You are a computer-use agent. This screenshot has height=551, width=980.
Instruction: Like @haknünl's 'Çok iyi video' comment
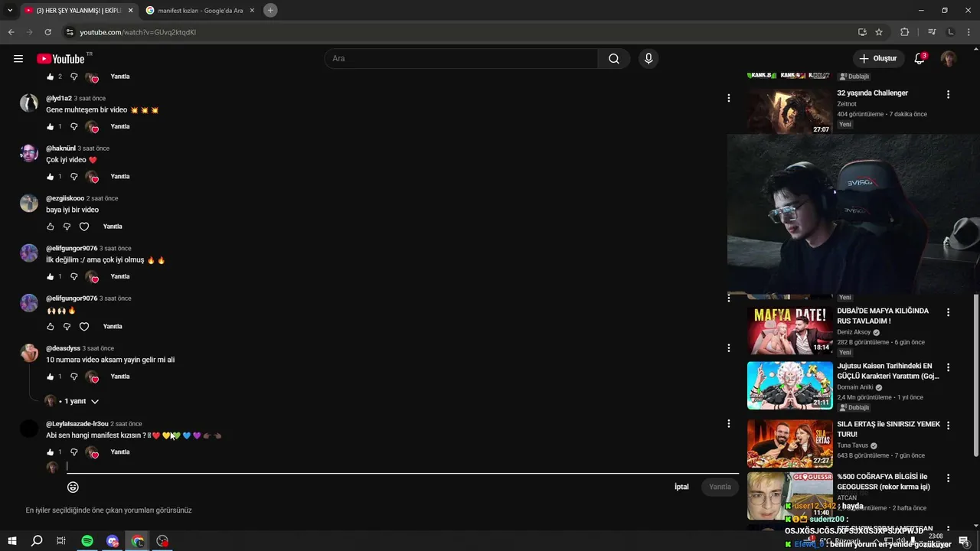coord(51,177)
